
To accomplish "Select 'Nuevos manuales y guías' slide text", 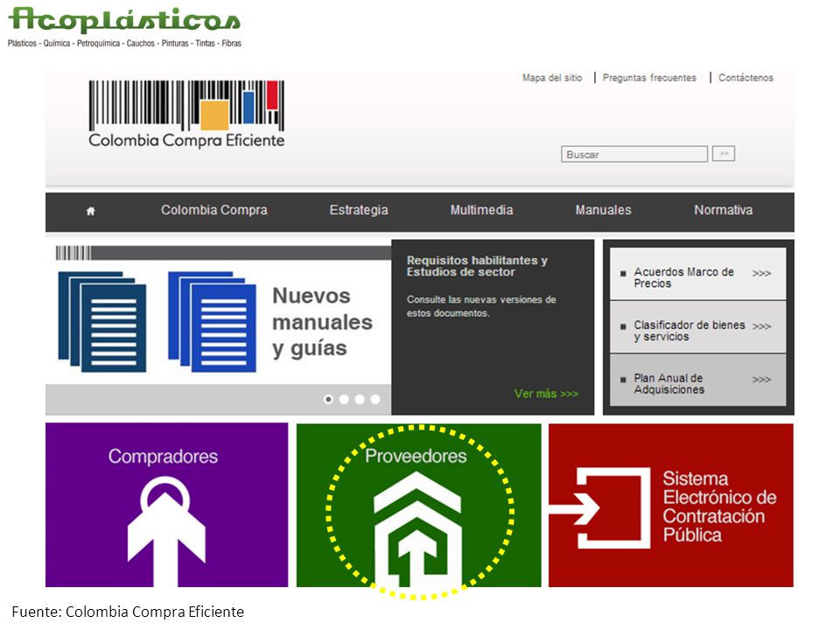I will (x=322, y=322).
